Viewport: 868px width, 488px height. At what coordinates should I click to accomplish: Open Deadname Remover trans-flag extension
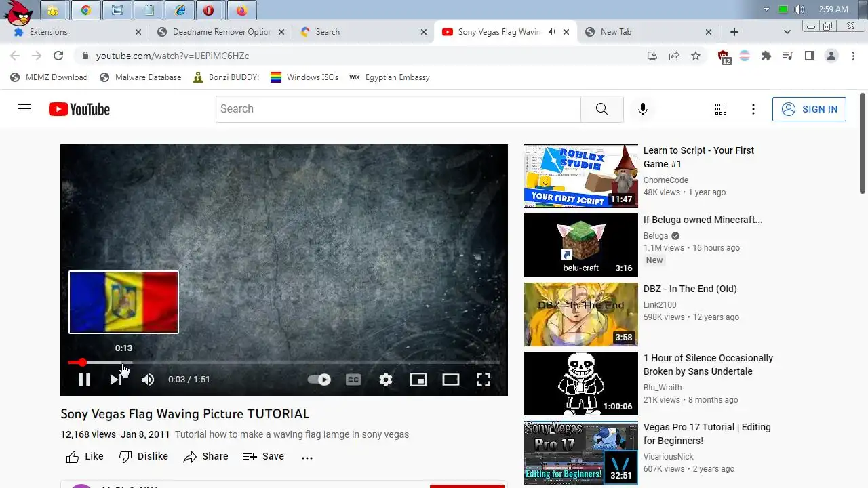(x=745, y=56)
